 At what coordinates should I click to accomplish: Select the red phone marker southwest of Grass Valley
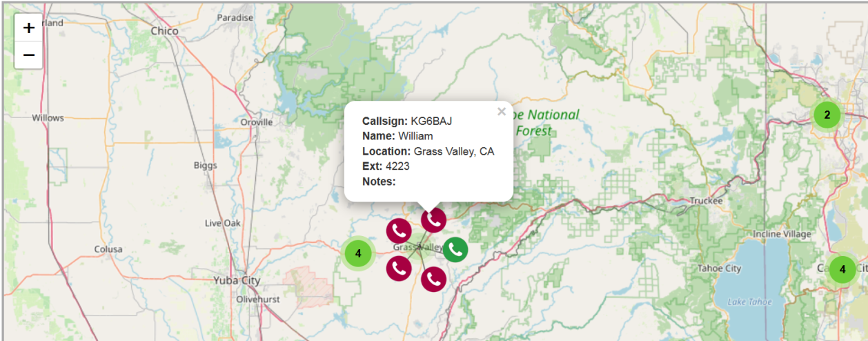click(x=399, y=269)
